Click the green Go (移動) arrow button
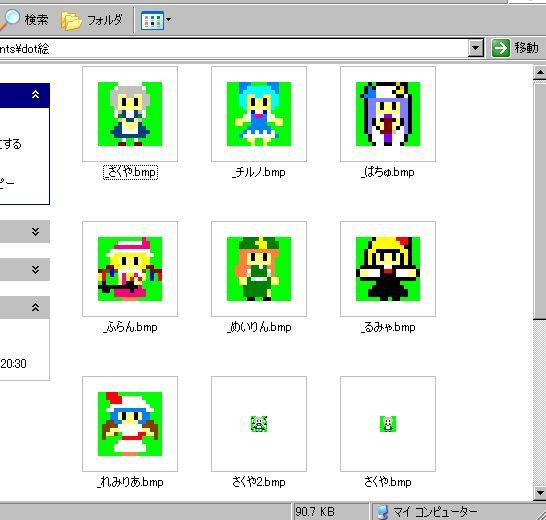Screen dimensions: 546x520 click(x=500, y=48)
